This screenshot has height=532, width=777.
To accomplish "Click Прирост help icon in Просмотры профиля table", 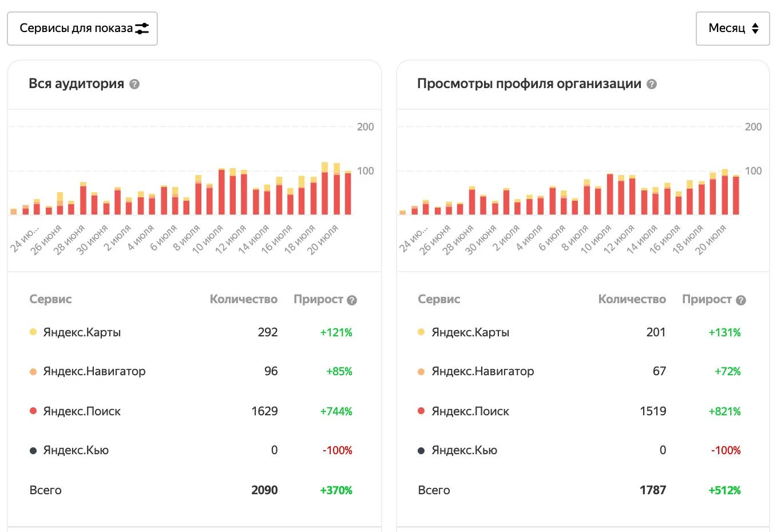I will (x=741, y=300).
